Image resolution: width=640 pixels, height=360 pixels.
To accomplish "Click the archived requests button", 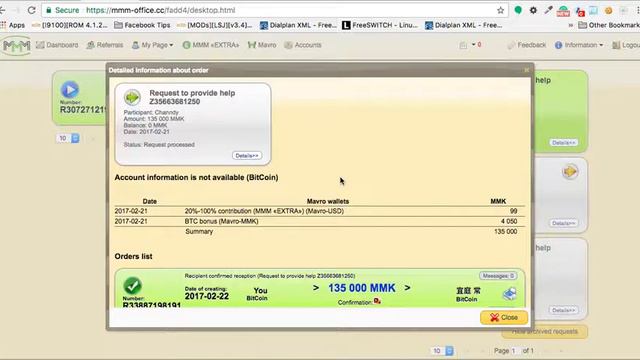I will (544, 331).
